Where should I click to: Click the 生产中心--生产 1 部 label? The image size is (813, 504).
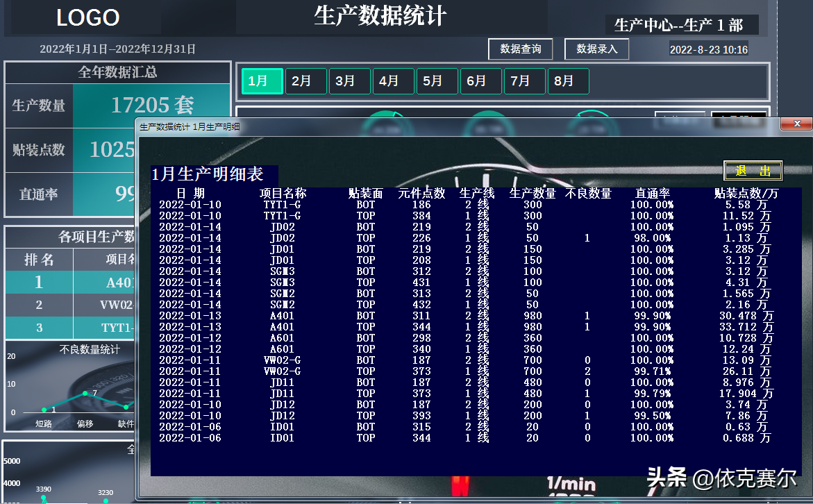point(678,25)
